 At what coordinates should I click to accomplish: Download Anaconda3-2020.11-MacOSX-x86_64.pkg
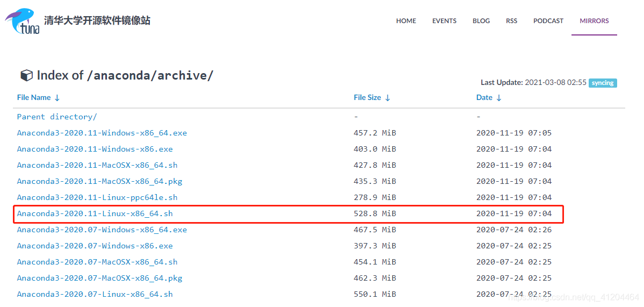coord(99,181)
